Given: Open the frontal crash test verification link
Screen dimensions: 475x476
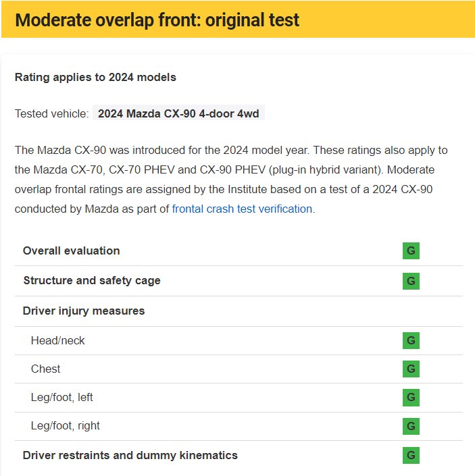Looking at the screenshot, I should (x=242, y=209).
